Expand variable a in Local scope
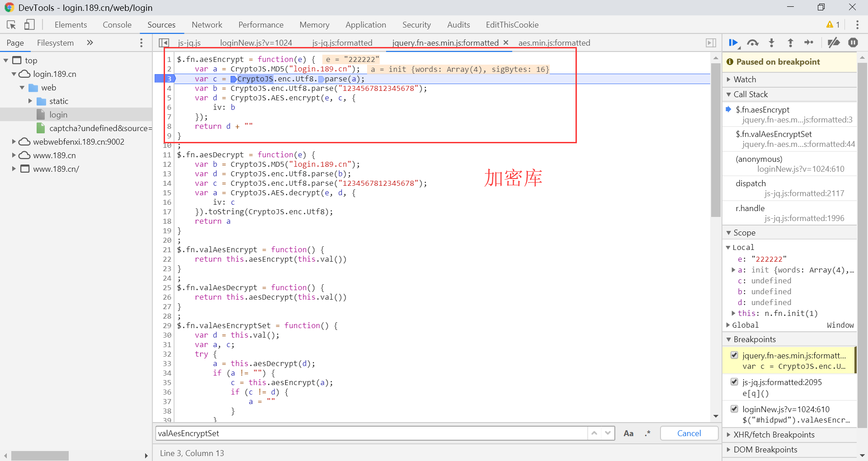The image size is (868, 461). (x=734, y=270)
